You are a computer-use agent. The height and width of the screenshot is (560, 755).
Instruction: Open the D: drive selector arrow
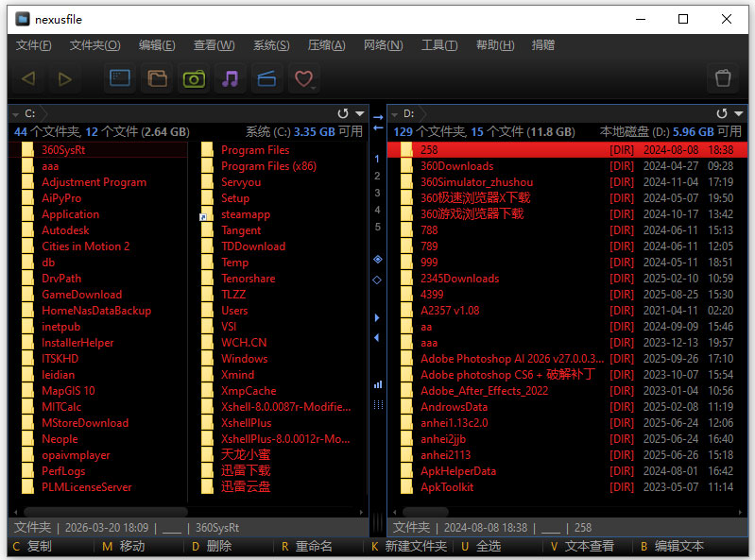pos(395,114)
